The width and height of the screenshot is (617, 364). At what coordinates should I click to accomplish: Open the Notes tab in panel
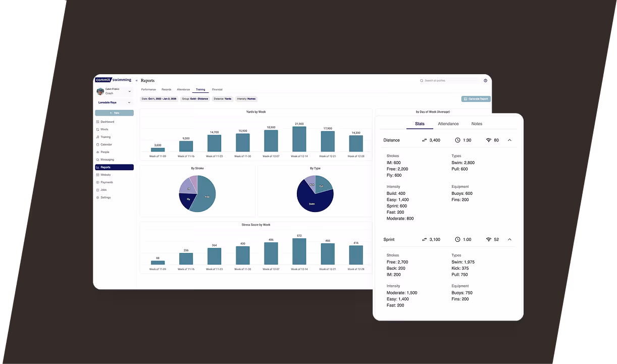point(477,124)
